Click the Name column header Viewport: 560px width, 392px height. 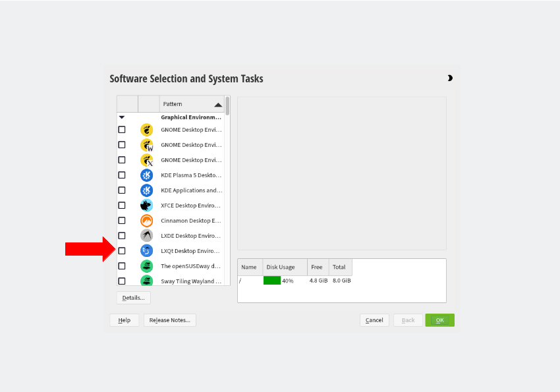coord(249,267)
